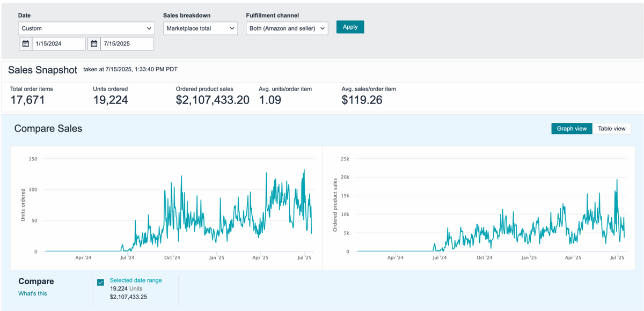Viewport: 644px width, 311px height.
Task: Click the Selected date range label
Action: pos(135,280)
